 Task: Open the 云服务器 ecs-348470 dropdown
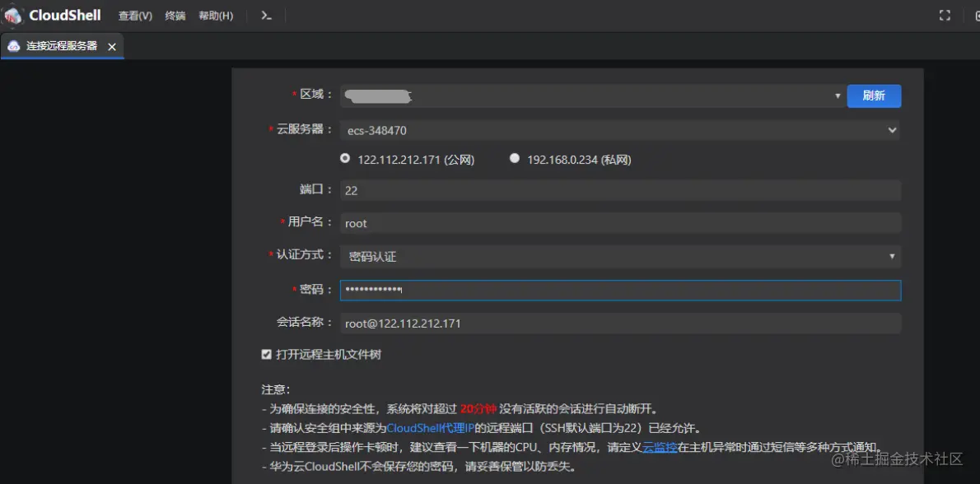point(620,130)
